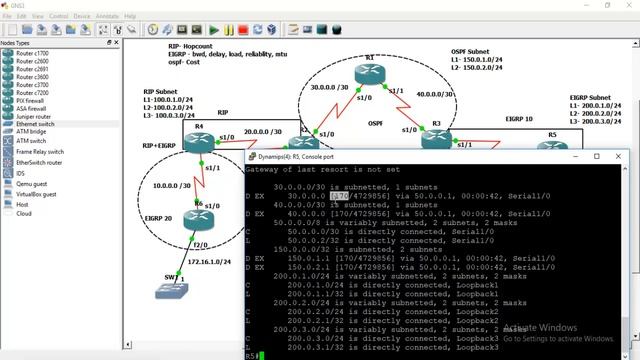640x360 pixels.
Task: Click router R1 in the topology
Action: coord(370,74)
